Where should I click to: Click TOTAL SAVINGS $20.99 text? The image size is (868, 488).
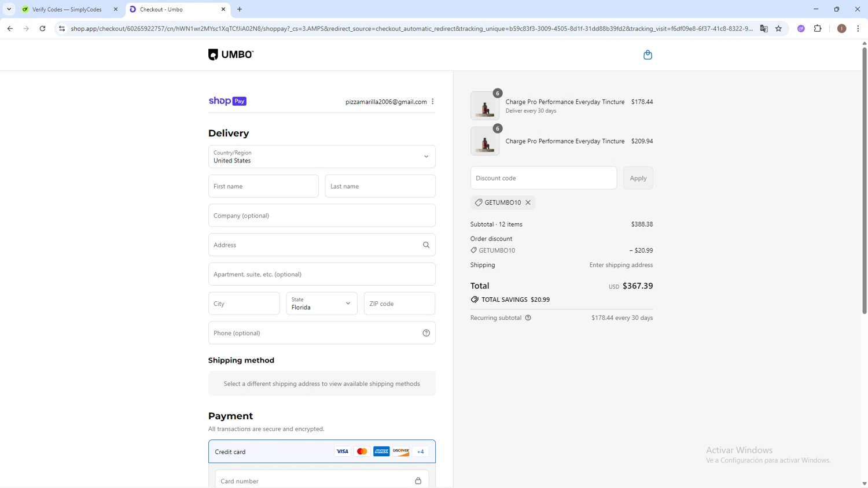[x=516, y=300]
